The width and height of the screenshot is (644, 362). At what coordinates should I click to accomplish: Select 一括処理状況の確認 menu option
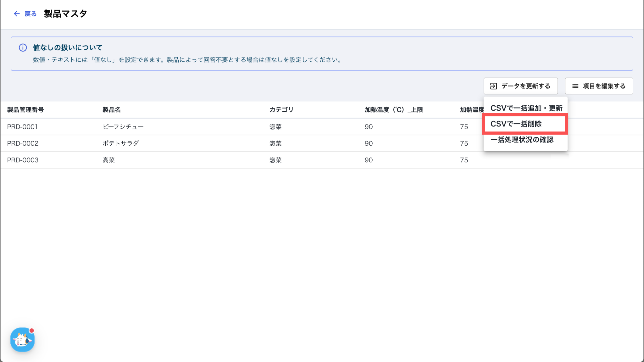point(522,140)
